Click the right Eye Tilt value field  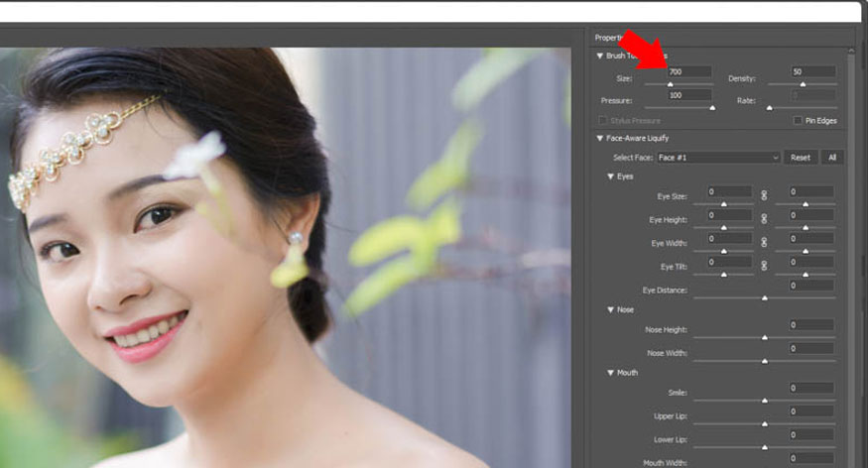(x=811, y=262)
